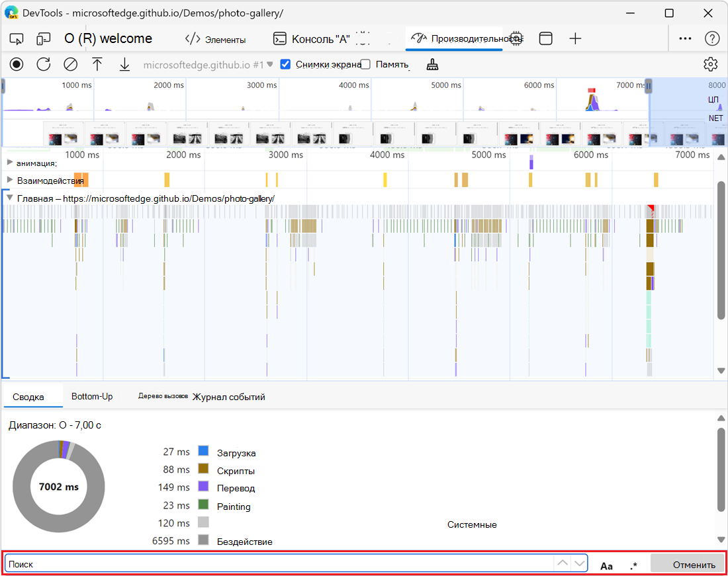The image size is (728, 576).
Task: Click the Record button in the toolbar
Action: 17,64
